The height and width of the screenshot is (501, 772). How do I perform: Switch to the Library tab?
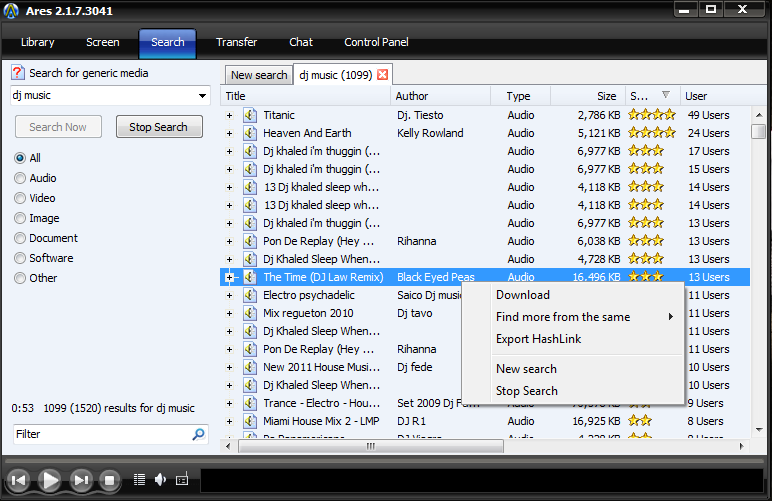tap(37, 42)
